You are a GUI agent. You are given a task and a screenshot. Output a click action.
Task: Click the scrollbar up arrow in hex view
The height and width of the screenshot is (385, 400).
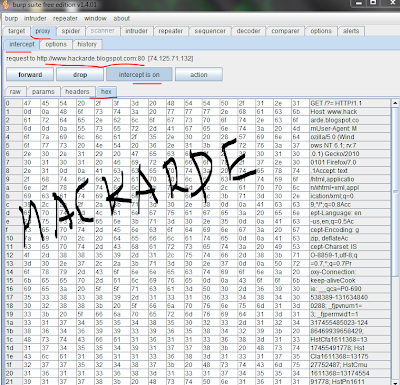(395, 103)
